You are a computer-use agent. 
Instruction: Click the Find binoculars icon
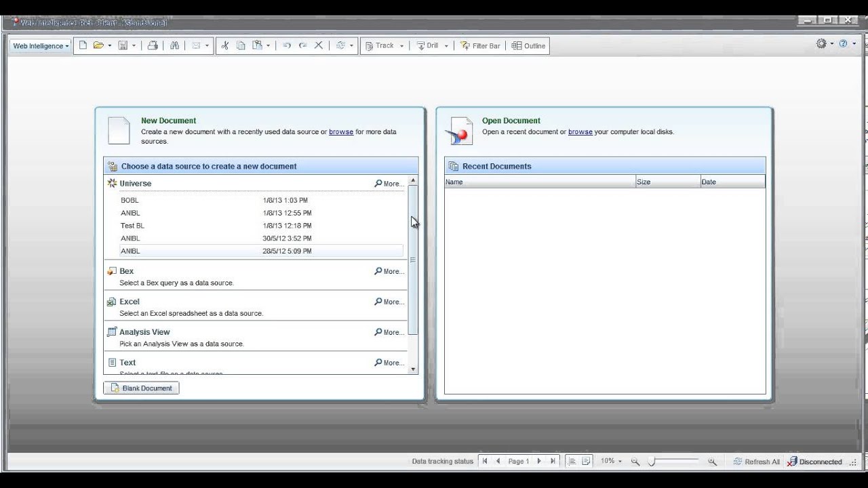click(x=174, y=45)
